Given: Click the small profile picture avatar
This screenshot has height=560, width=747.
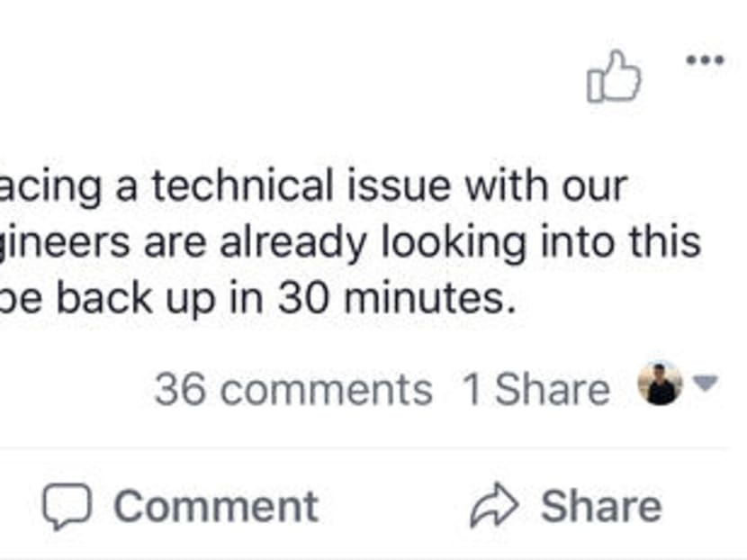Looking at the screenshot, I should pos(660,384).
